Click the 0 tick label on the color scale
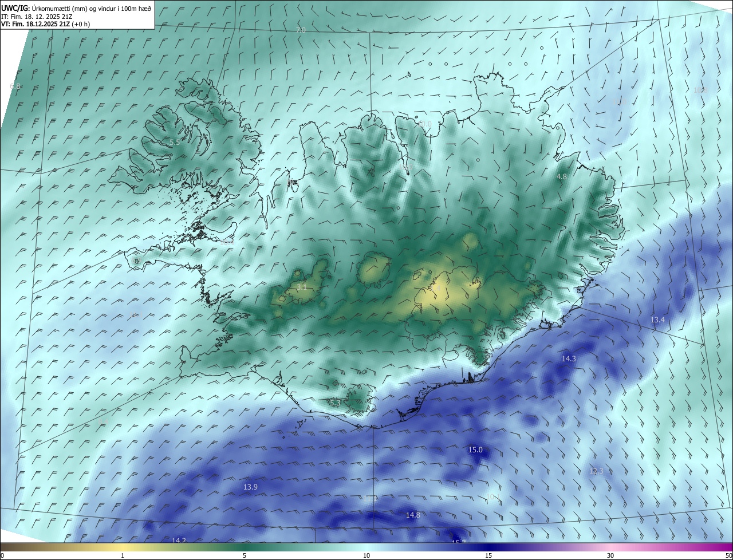The width and height of the screenshot is (733, 560). [x=2, y=555]
